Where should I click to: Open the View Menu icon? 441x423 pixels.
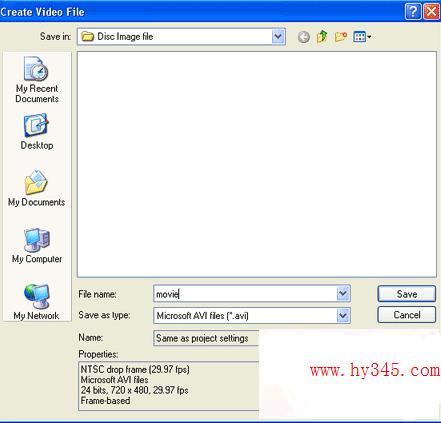coord(362,37)
